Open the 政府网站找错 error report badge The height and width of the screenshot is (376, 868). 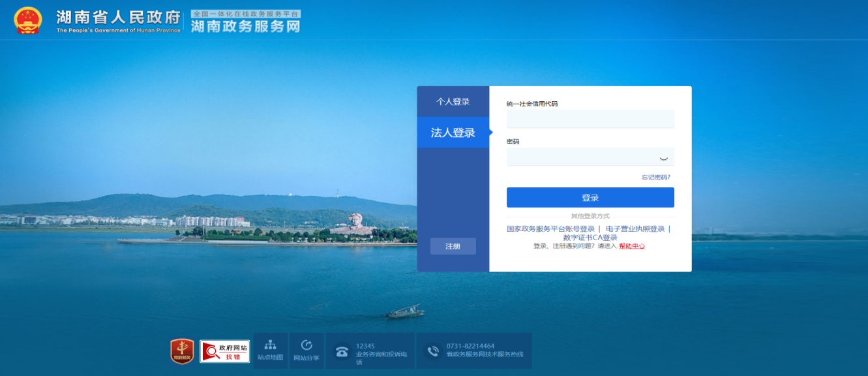click(224, 351)
